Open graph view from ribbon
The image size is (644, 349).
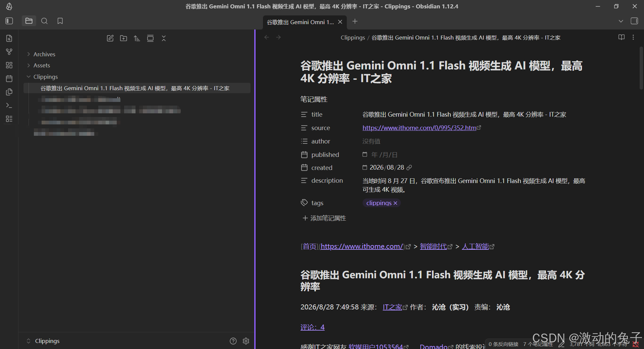tap(9, 52)
